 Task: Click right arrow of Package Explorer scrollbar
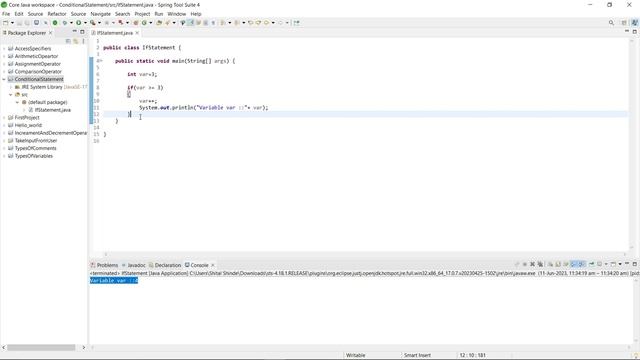click(x=84, y=347)
